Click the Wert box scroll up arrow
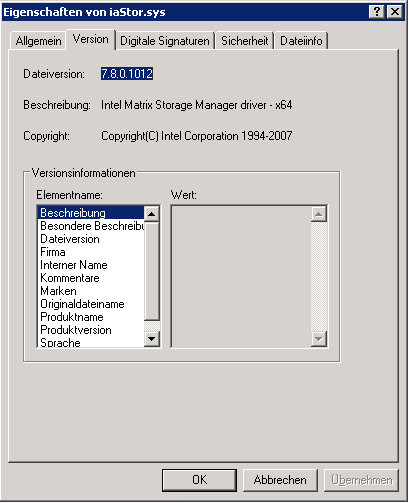Image resolution: width=408 pixels, height=503 pixels. pos(319,214)
